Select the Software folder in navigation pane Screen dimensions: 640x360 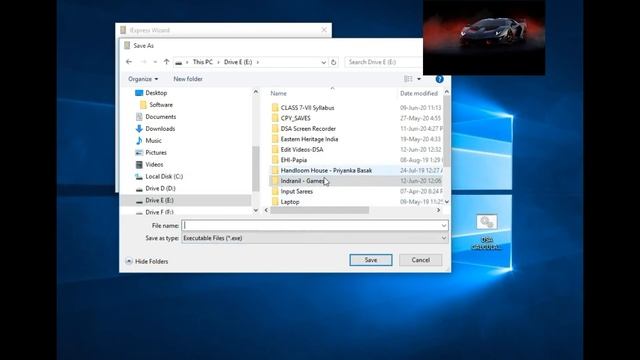point(161,104)
